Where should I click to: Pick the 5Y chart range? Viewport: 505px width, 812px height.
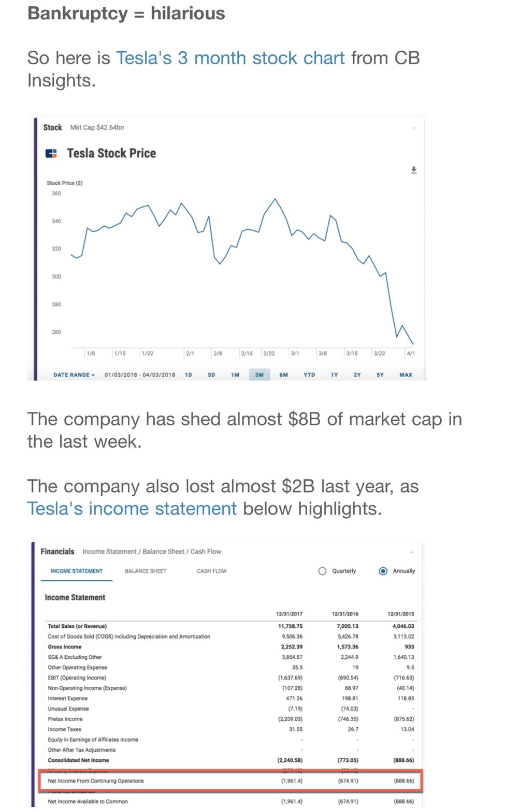click(380, 375)
